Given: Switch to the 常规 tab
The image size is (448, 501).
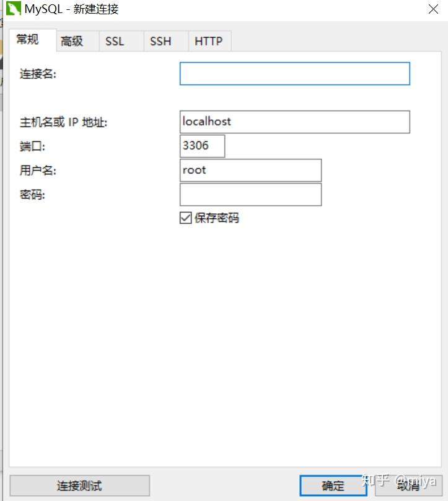Looking at the screenshot, I should 33,40.
